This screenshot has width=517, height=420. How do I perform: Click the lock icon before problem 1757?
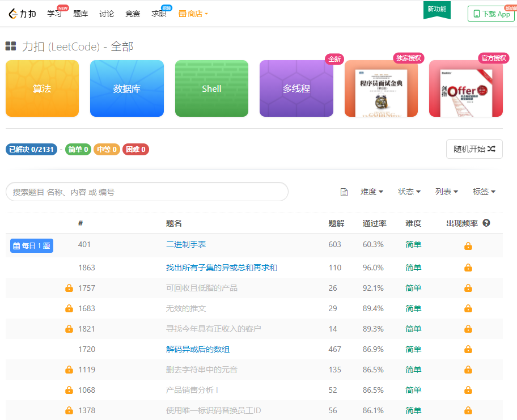tap(69, 288)
